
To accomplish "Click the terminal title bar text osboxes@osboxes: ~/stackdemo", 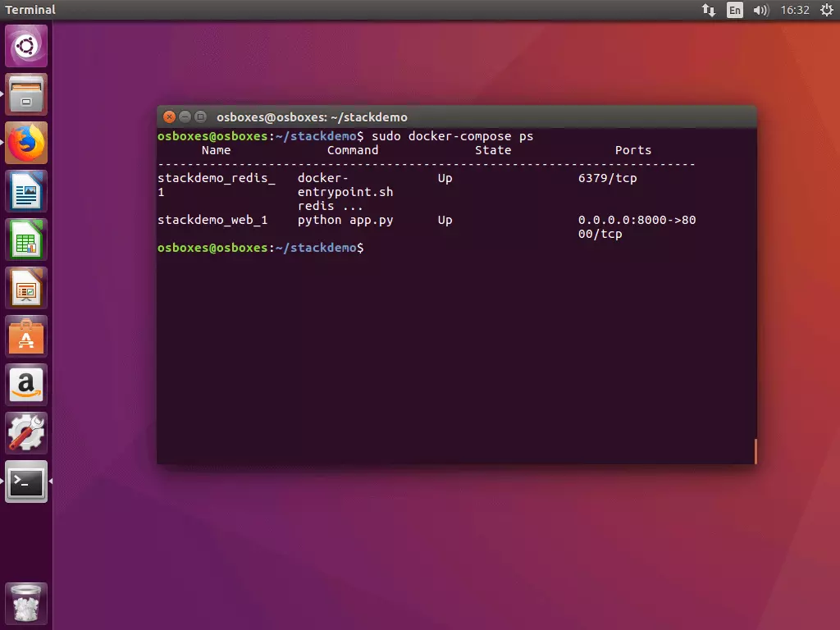I will coord(312,116).
